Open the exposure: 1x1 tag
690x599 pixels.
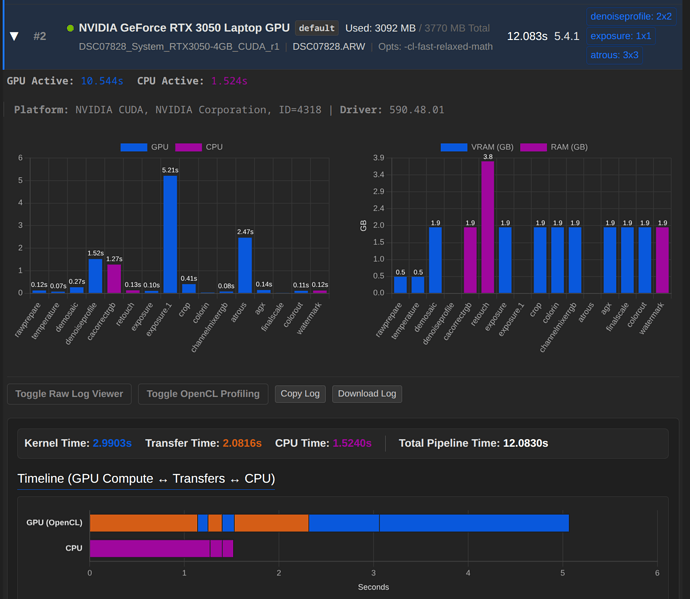(x=620, y=36)
